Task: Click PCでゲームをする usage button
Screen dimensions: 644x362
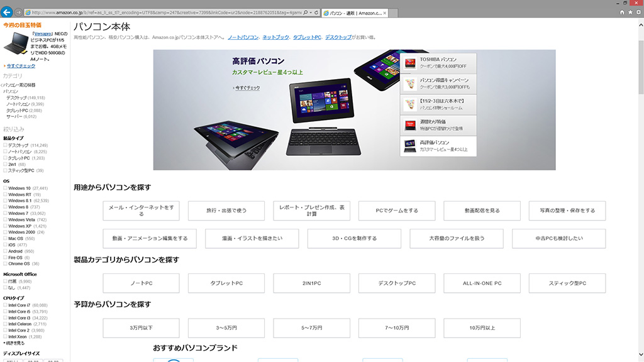Action: [397, 211]
